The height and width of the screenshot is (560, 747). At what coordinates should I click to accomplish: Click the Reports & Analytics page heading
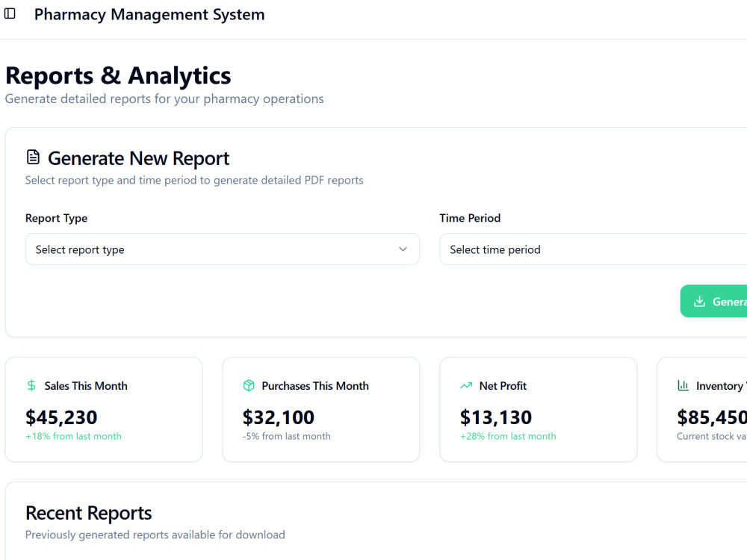118,75
